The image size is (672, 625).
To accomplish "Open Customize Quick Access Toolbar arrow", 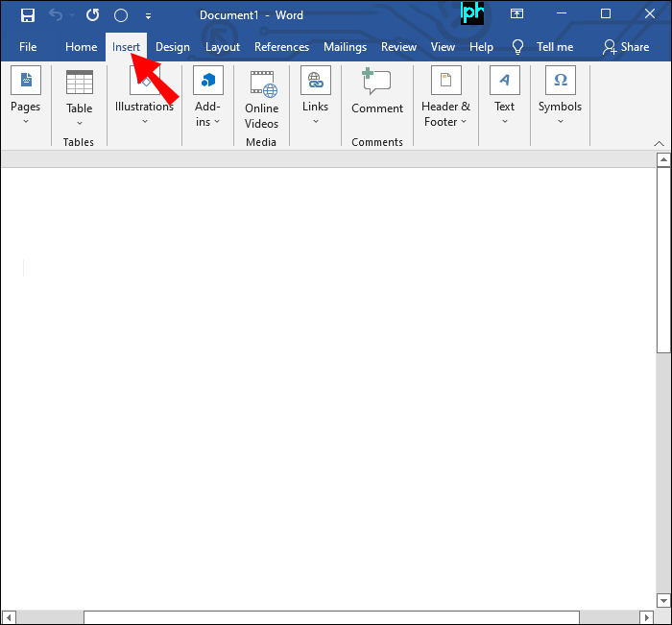I will click(x=148, y=16).
